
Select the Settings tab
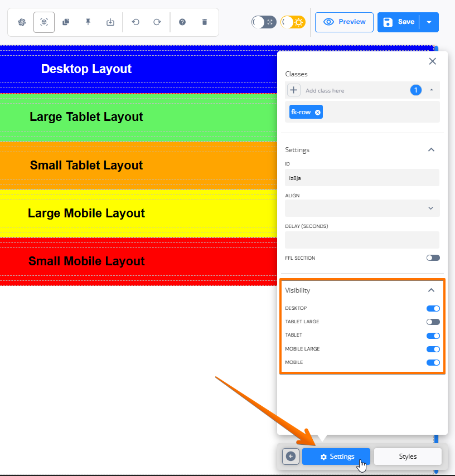[336, 456]
